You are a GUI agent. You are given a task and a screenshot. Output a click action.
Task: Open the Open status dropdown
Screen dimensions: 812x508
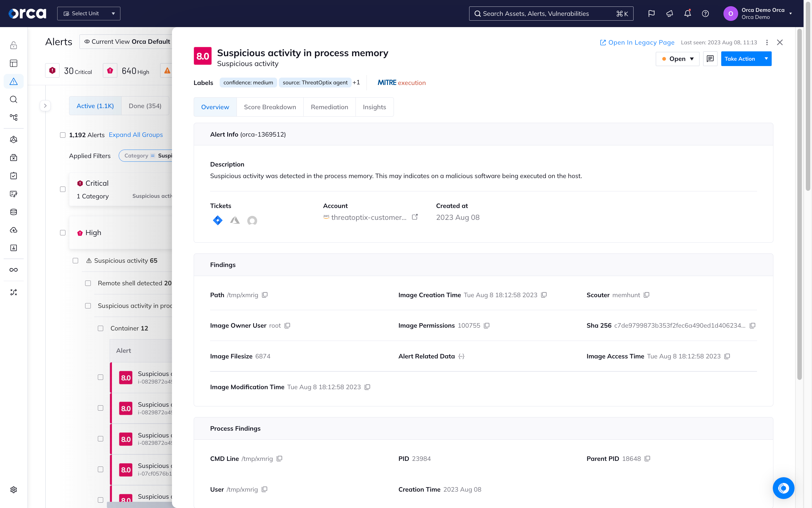(x=678, y=59)
